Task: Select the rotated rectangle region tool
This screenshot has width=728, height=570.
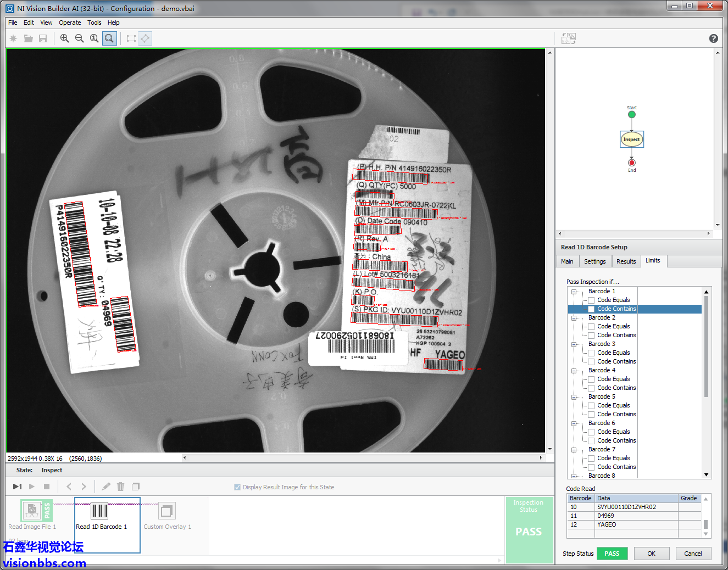Action: coord(145,38)
